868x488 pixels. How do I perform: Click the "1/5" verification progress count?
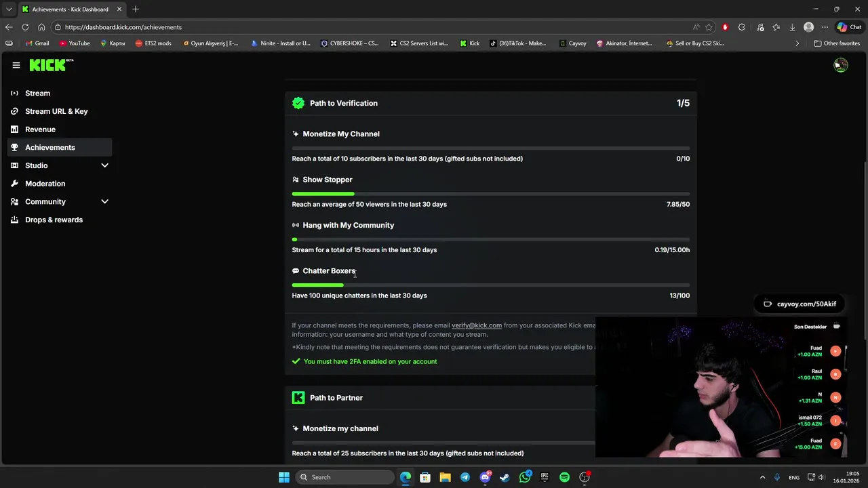(x=683, y=103)
